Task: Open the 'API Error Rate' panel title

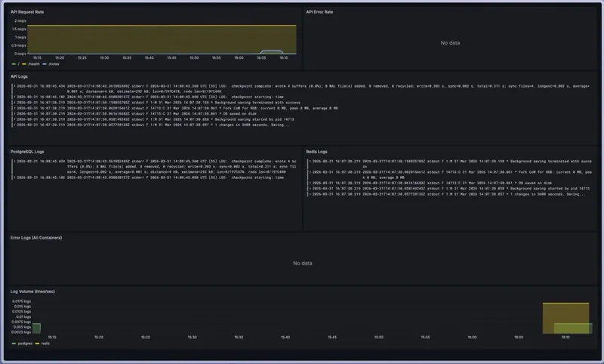Action: pos(319,12)
